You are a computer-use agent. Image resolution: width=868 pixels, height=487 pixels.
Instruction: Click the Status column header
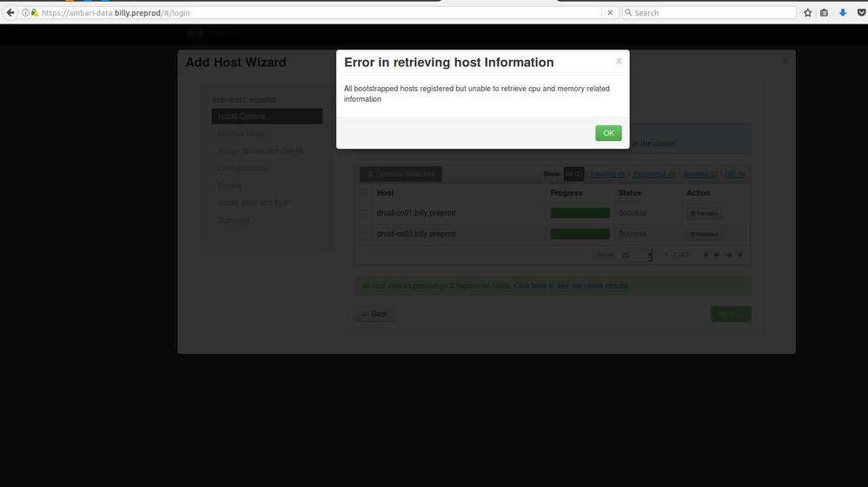point(630,193)
